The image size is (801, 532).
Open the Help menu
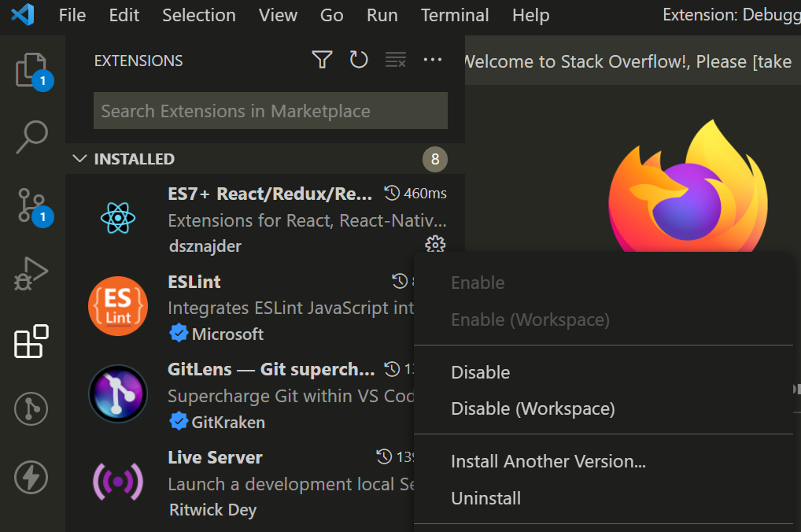click(x=531, y=15)
